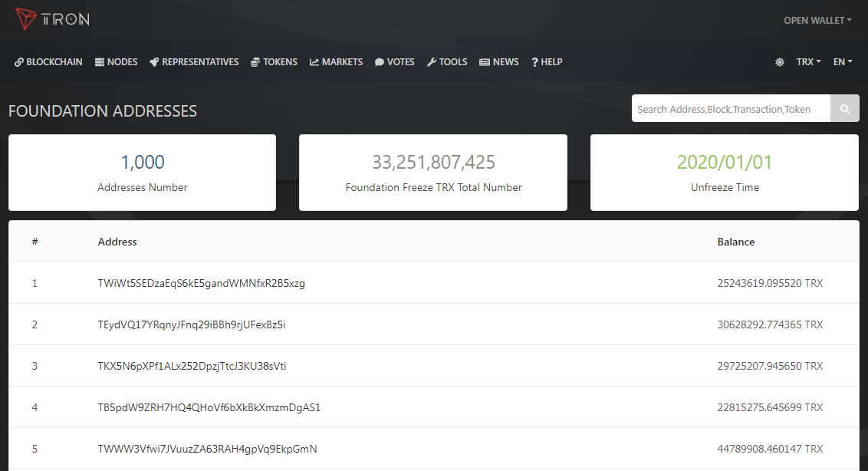The width and height of the screenshot is (868, 471).
Task: Go to REPRESENTATIVES page
Action: (x=194, y=62)
